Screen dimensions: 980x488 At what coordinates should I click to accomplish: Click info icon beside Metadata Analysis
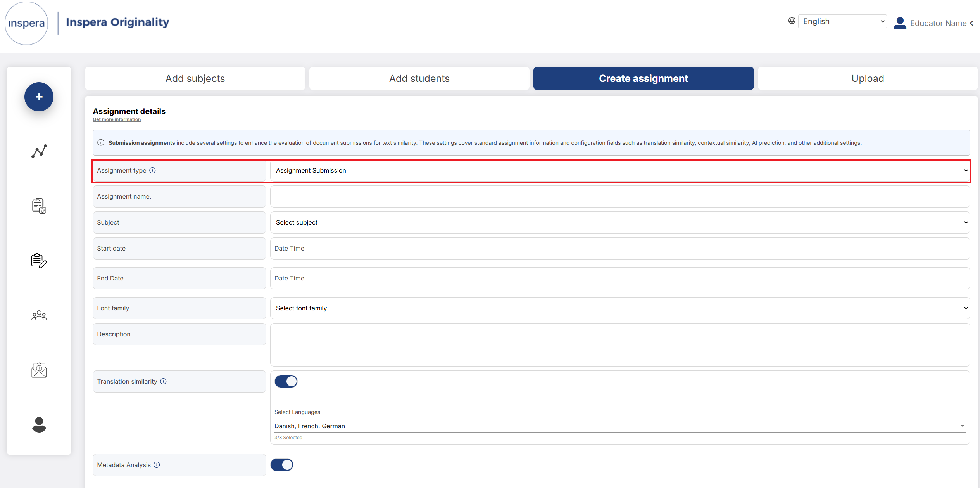[x=157, y=465]
